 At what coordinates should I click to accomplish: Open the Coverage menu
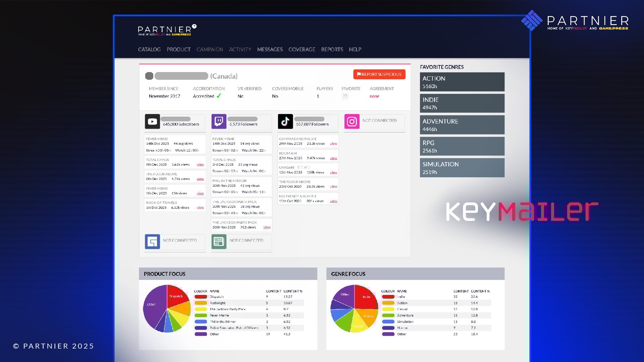click(x=302, y=50)
